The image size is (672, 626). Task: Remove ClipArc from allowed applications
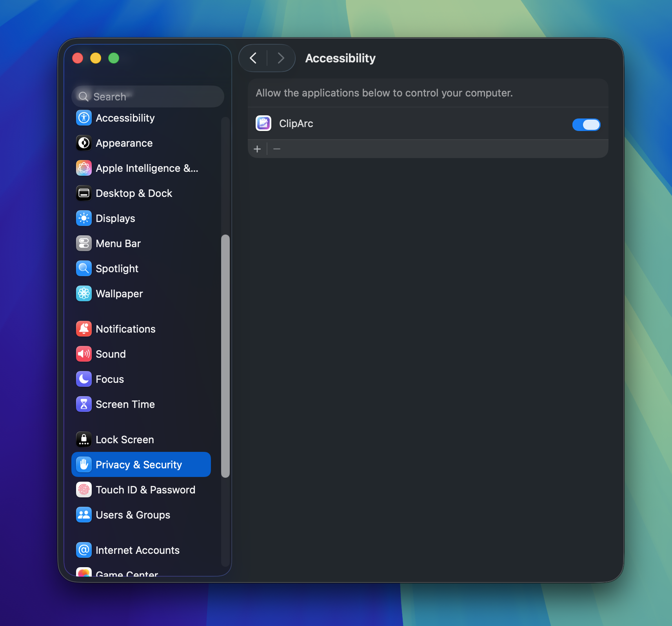[277, 149]
